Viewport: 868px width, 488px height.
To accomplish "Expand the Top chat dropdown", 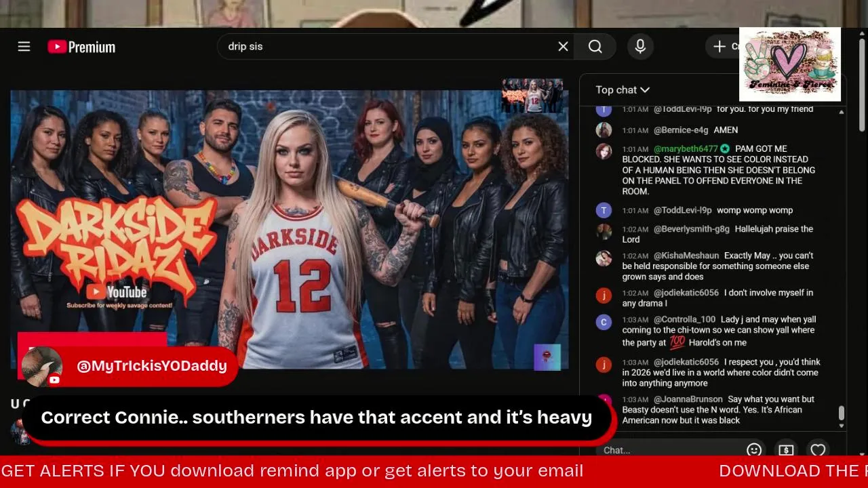I will 623,89.
